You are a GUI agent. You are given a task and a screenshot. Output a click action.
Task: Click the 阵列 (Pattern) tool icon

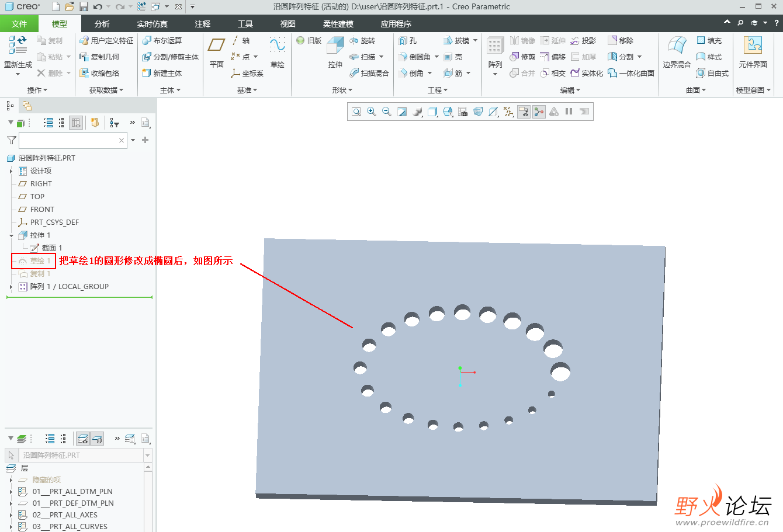495,46
